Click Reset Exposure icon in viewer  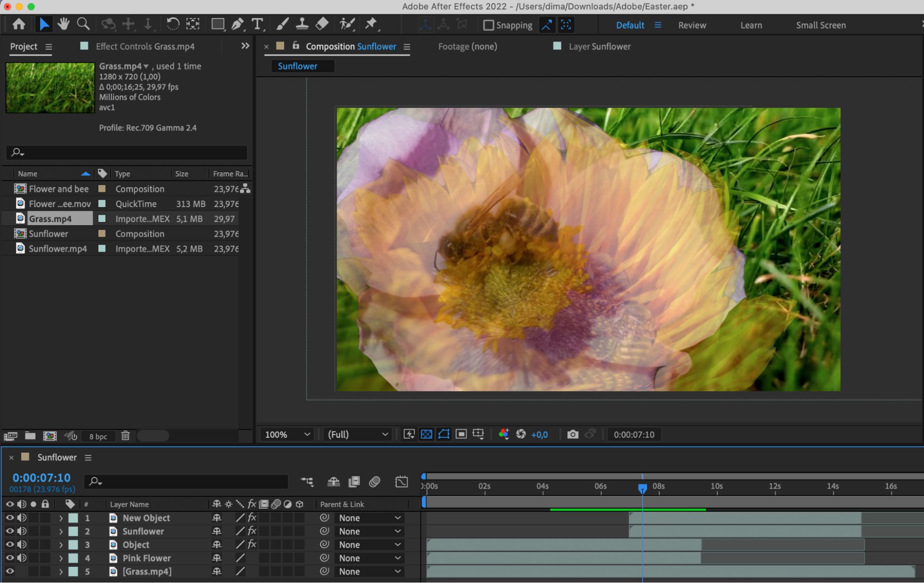click(x=521, y=434)
